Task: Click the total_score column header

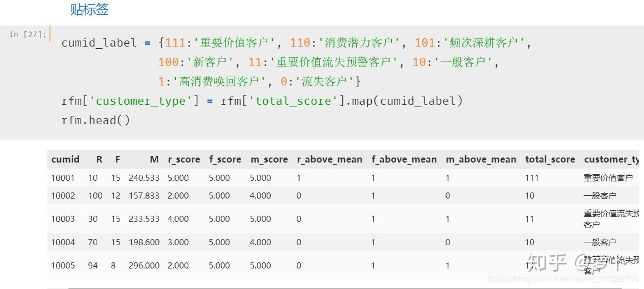Action: pyautogui.click(x=550, y=159)
